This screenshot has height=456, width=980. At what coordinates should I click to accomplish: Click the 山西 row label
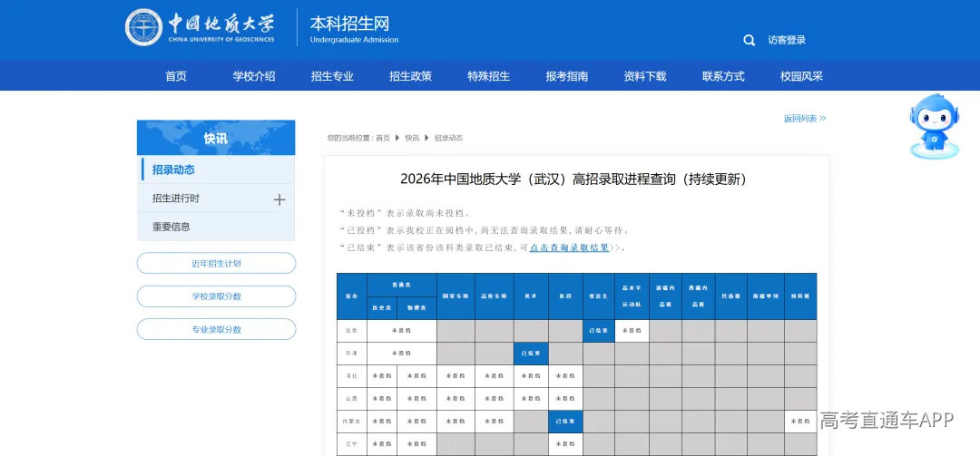[x=352, y=399]
